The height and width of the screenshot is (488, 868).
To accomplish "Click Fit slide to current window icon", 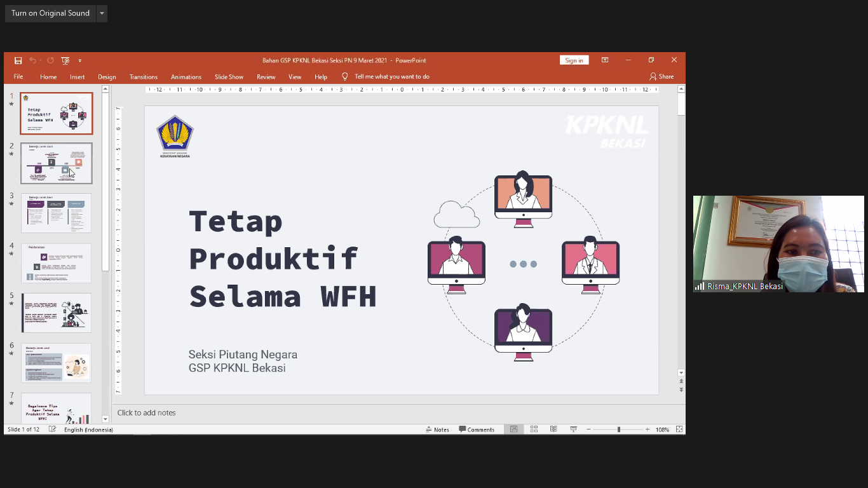I will (x=680, y=430).
